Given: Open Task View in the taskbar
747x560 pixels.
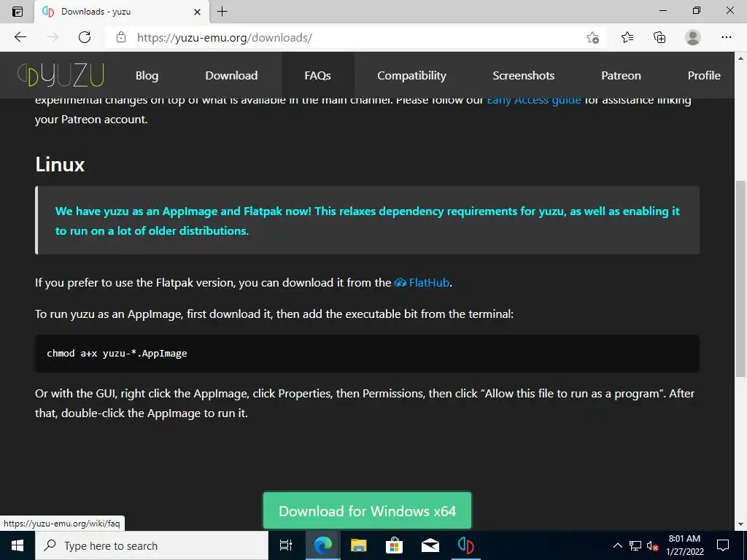Looking at the screenshot, I should [285, 545].
